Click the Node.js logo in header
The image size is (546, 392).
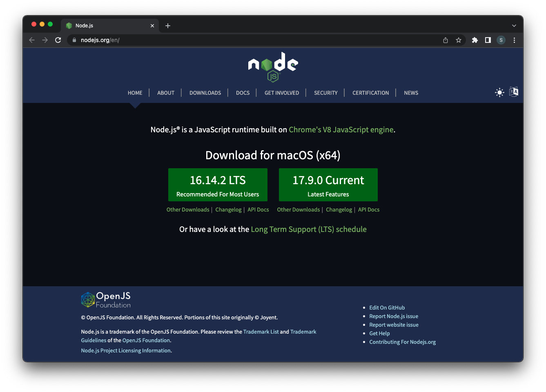pyautogui.click(x=273, y=67)
